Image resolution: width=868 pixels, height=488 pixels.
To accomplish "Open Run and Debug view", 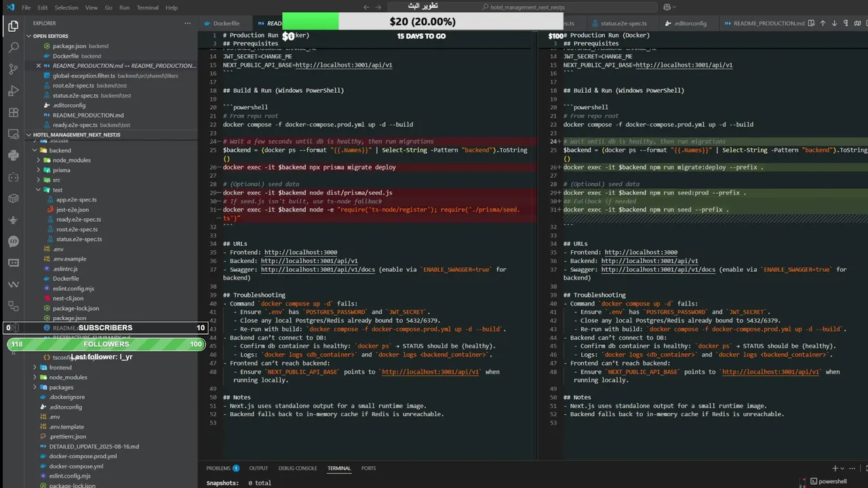I will [x=13, y=91].
